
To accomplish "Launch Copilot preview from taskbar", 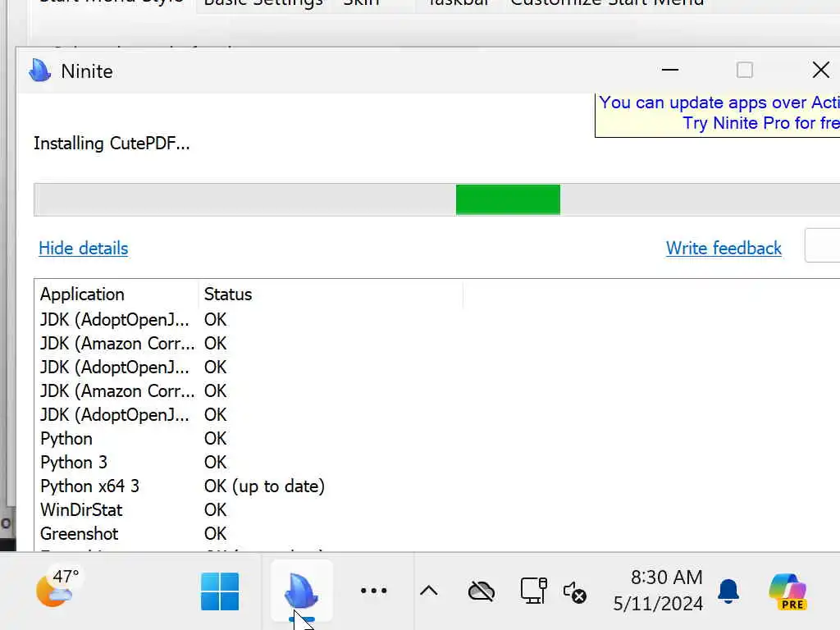I will (x=787, y=591).
